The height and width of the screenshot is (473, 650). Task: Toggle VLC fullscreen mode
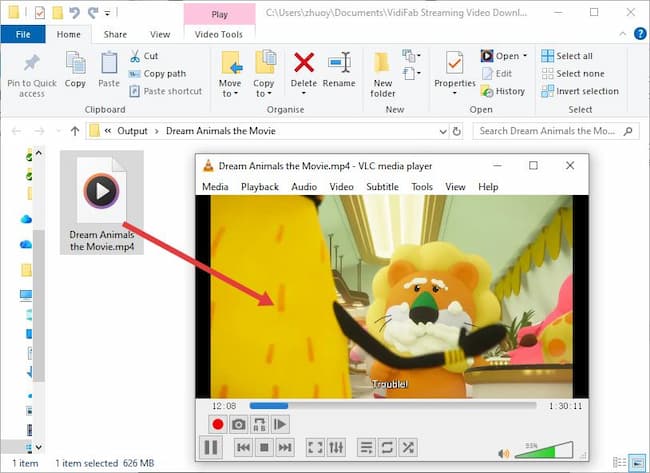pyautogui.click(x=315, y=447)
